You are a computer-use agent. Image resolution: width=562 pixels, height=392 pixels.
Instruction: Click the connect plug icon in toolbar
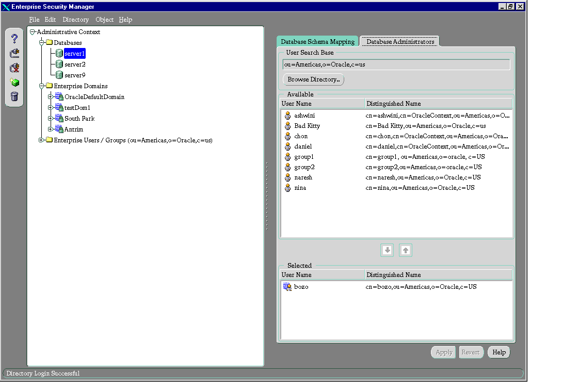coord(14,53)
